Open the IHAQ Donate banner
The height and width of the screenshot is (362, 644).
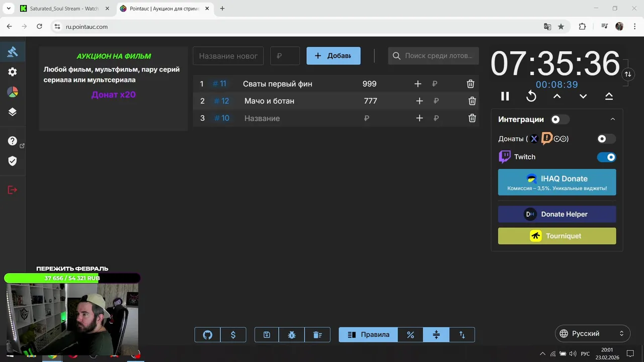(x=557, y=182)
